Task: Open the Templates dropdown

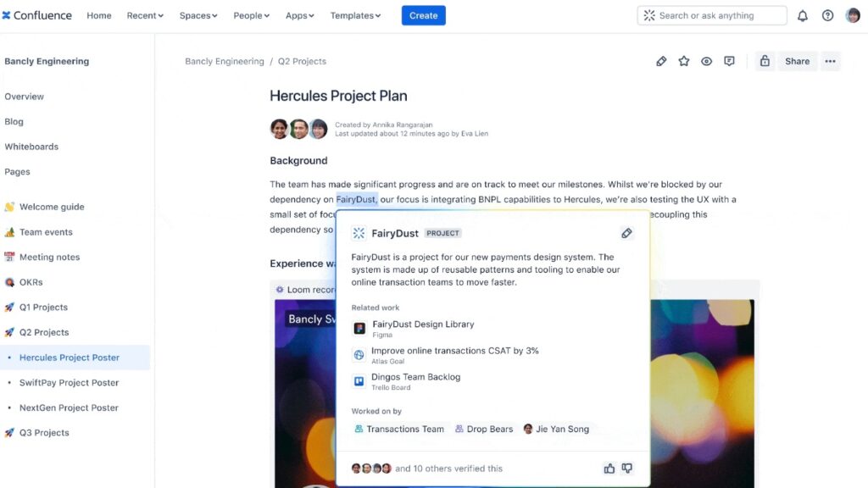Action: pos(355,14)
